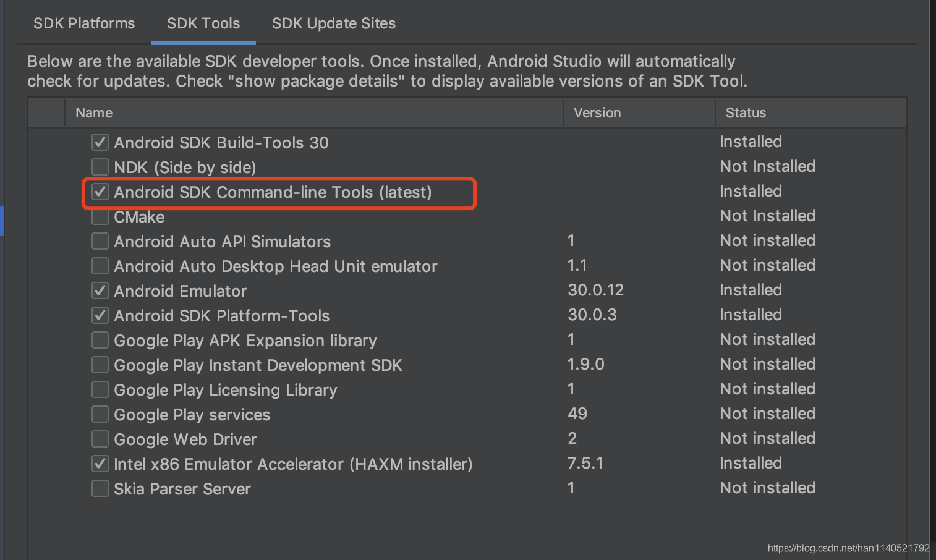Image resolution: width=936 pixels, height=560 pixels.
Task: Deselect Android SDK Platform-Tools
Action: point(100,315)
